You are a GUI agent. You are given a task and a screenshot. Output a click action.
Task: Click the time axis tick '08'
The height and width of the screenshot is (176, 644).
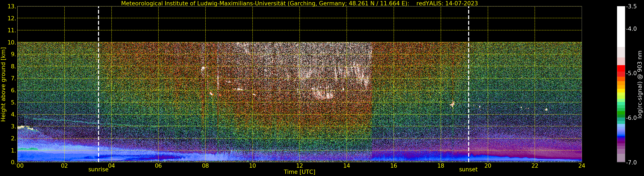pos(205,166)
